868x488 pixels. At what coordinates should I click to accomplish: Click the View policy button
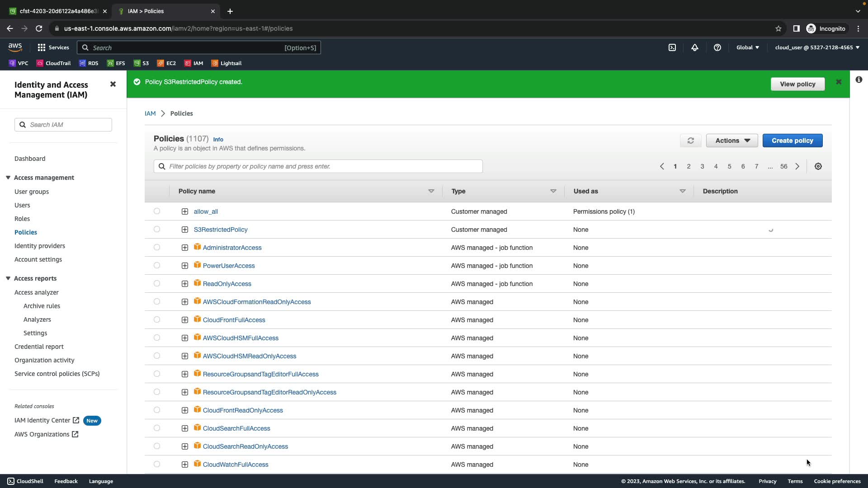click(x=797, y=84)
